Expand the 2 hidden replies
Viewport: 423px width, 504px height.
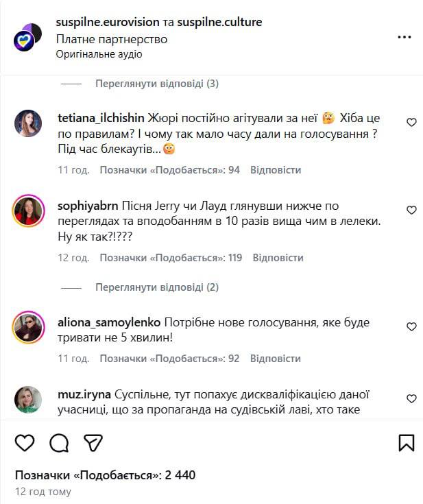157,287
